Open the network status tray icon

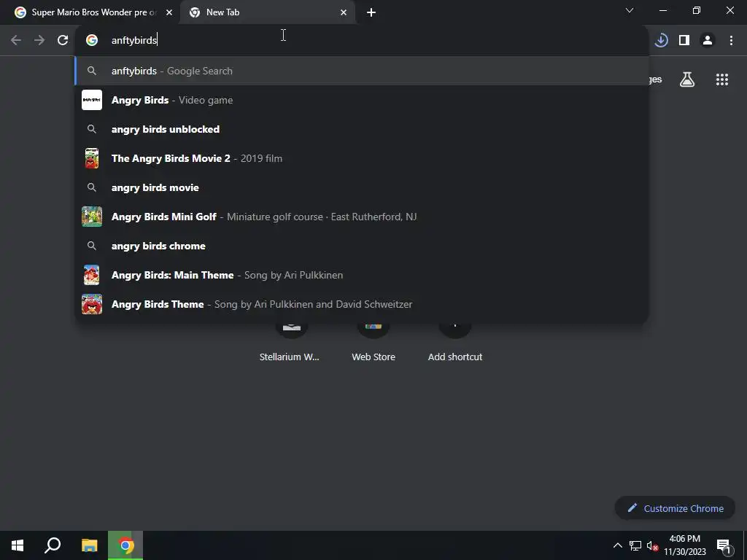(x=635, y=545)
